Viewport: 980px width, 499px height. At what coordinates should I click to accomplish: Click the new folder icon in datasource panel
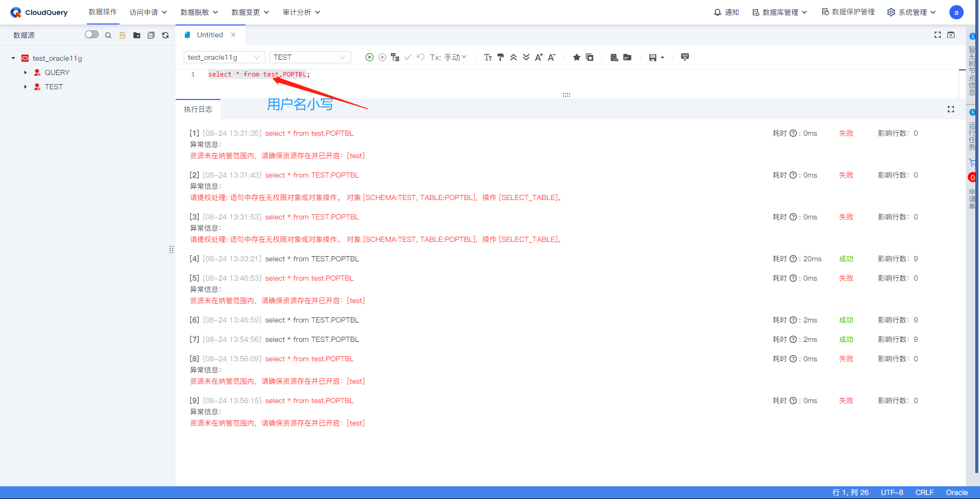tap(137, 35)
